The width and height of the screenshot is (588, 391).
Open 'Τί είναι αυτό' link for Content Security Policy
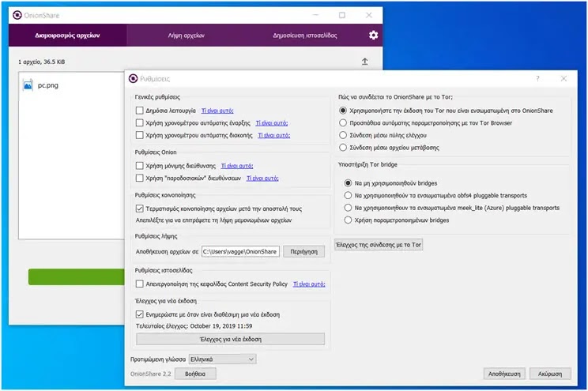(x=309, y=284)
